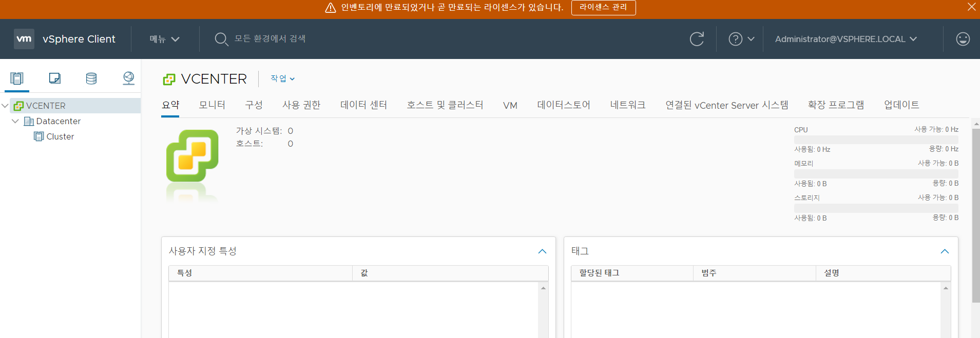
Task: Click the Datacenter tree icon
Action: coord(29,121)
